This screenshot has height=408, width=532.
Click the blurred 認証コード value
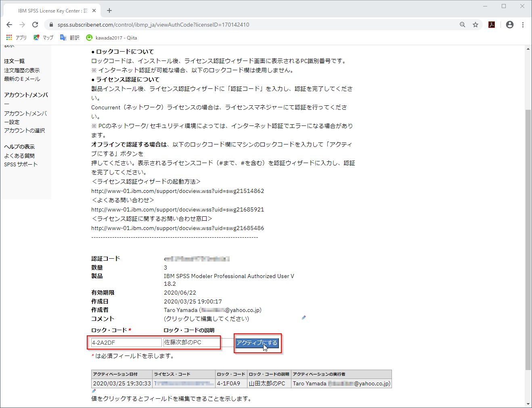[197, 259]
